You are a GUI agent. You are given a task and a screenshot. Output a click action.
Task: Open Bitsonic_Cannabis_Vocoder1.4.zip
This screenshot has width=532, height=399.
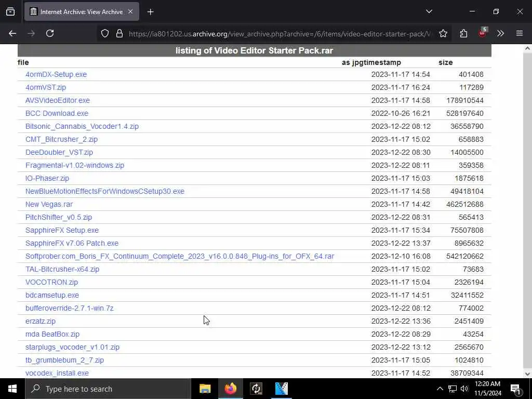click(82, 126)
